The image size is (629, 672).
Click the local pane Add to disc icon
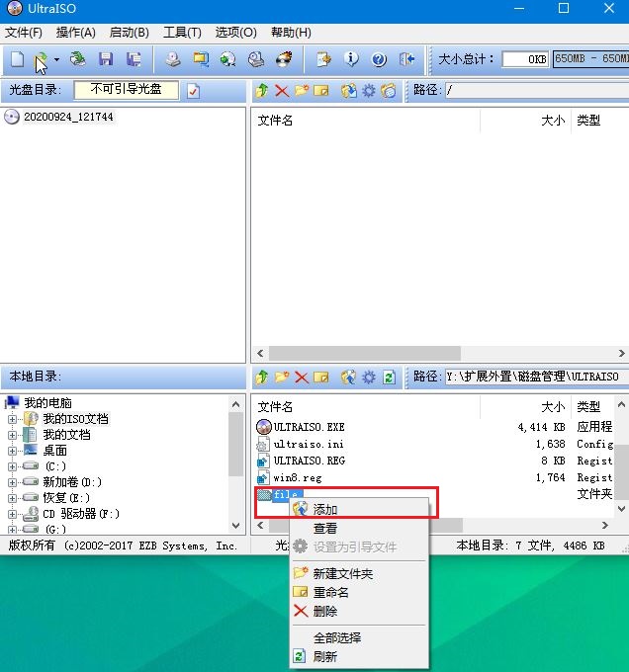coord(348,378)
